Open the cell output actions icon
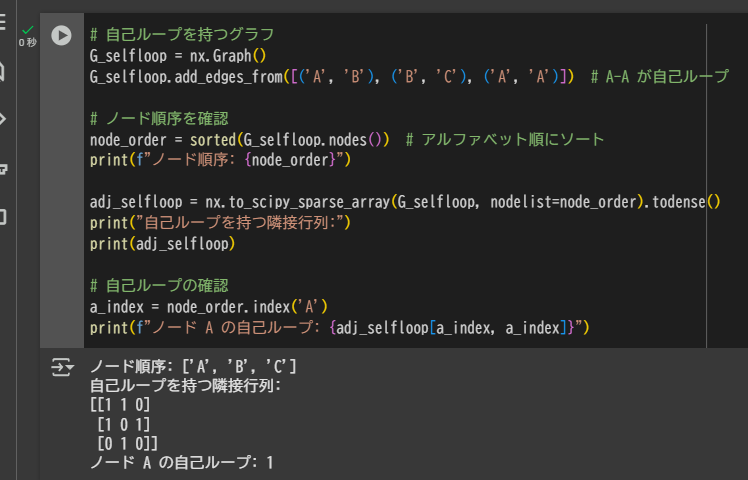748x480 pixels. pyautogui.click(x=62, y=367)
